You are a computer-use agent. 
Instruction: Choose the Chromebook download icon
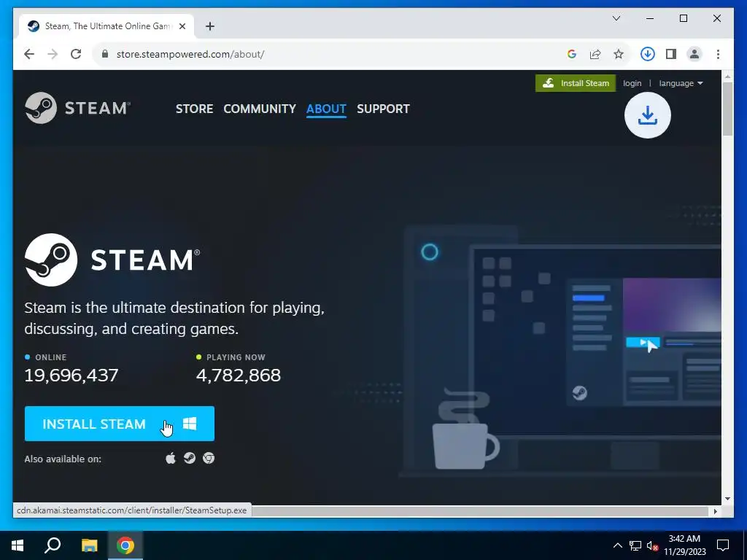[209, 458]
